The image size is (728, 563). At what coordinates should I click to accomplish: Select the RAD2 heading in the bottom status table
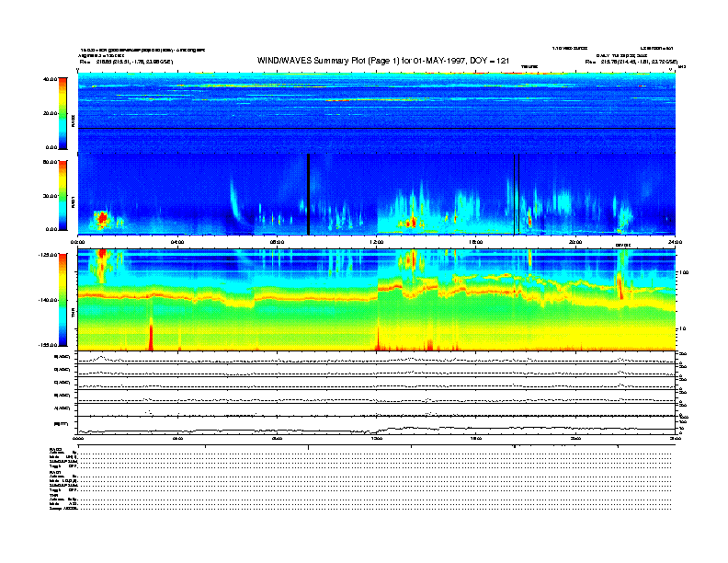coord(56,450)
